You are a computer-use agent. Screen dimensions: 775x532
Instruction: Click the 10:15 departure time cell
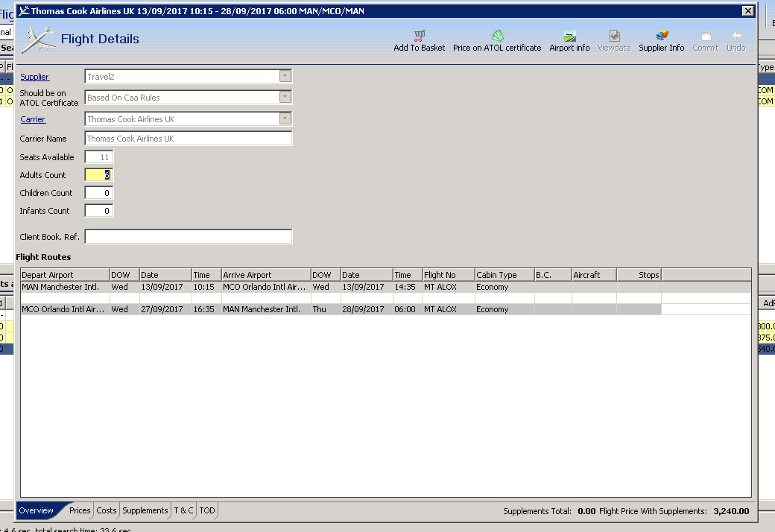[x=206, y=287]
